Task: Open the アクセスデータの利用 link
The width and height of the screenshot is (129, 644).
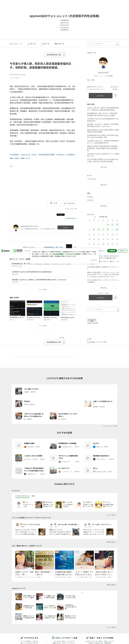Action: point(73,254)
